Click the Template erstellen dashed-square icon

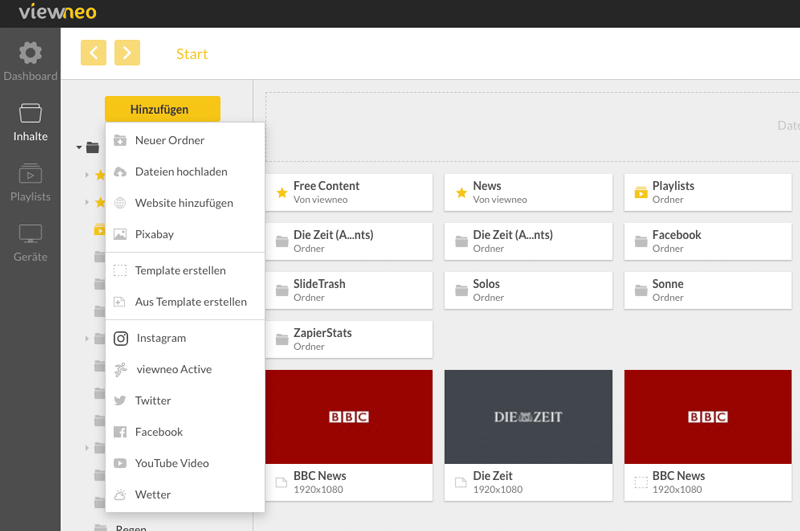120,270
